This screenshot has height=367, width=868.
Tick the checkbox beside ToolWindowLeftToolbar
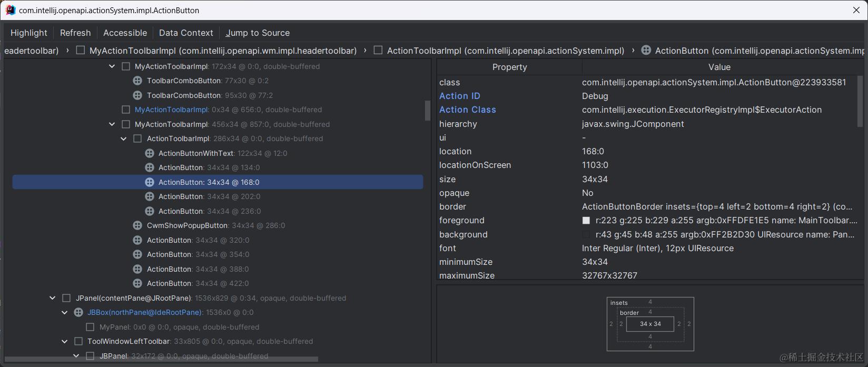click(78, 341)
